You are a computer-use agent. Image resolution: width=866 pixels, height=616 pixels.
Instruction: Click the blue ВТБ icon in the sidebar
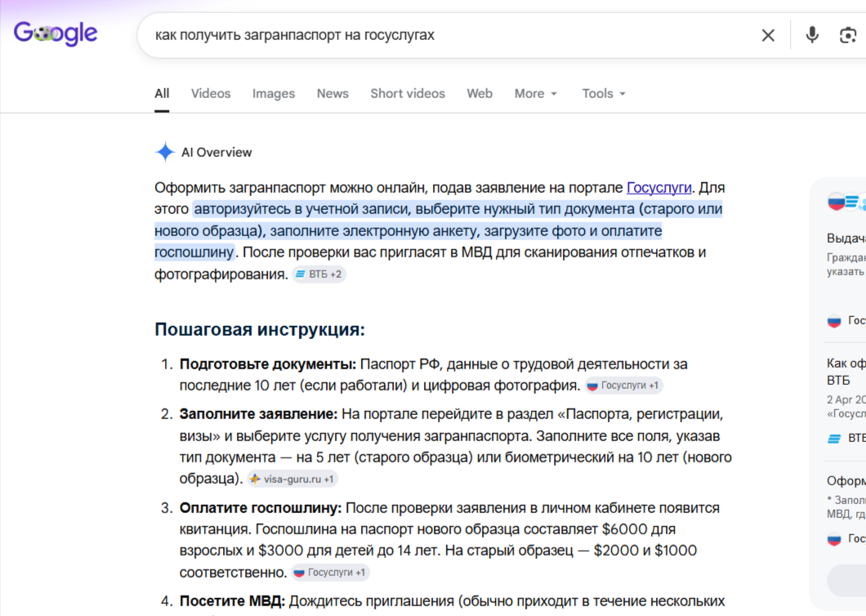pyautogui.click(x=834, y=439)
